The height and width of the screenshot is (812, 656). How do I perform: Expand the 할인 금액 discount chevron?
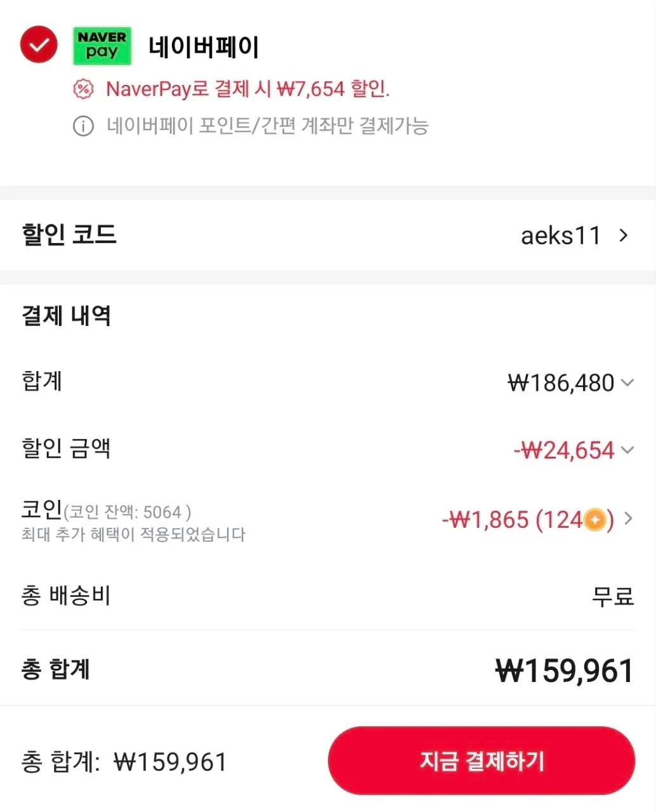(x=627, y=450)
